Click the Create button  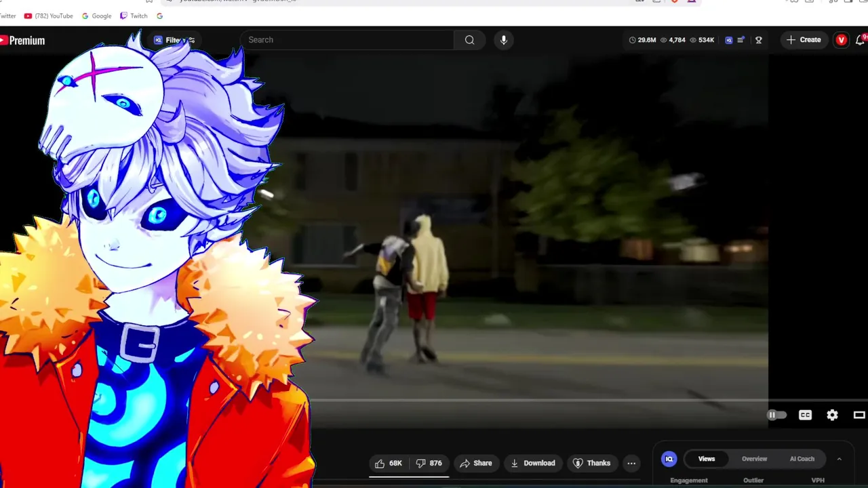click(x=804, y=40)
